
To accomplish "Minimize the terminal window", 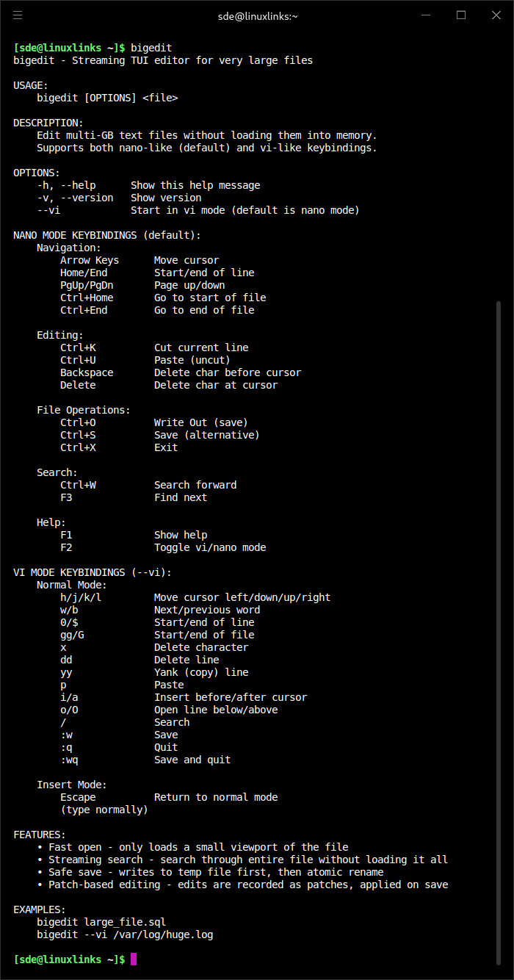I will [x=426, y=15].
